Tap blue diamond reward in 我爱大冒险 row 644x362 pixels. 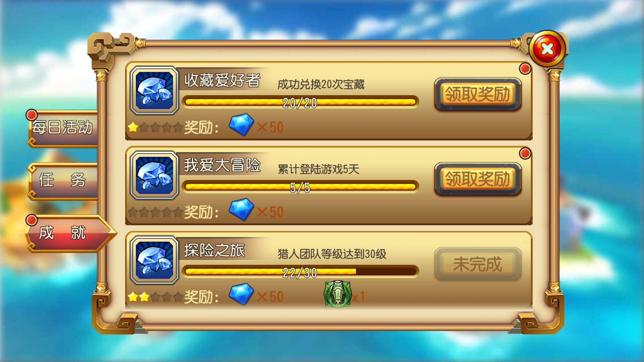click(x=241, y=209)
